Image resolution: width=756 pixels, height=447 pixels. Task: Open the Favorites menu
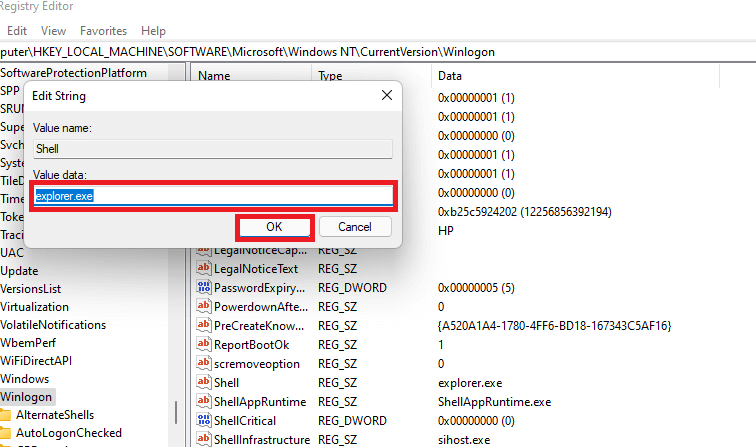(x=103, y=31)
